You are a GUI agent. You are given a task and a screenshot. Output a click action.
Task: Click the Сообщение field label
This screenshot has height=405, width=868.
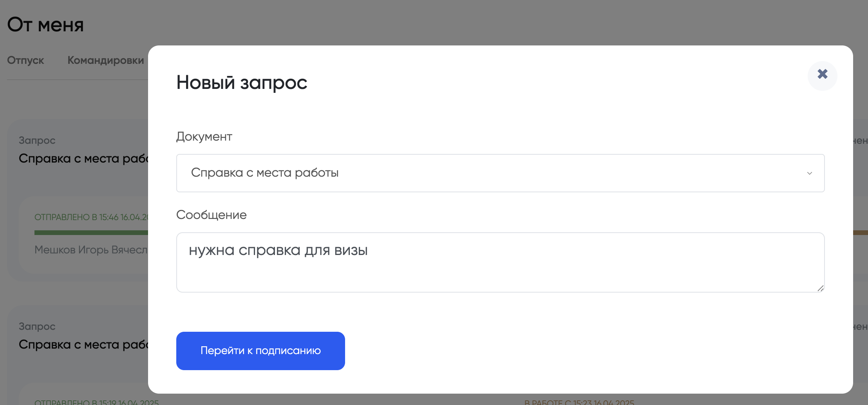pos(211,215)
